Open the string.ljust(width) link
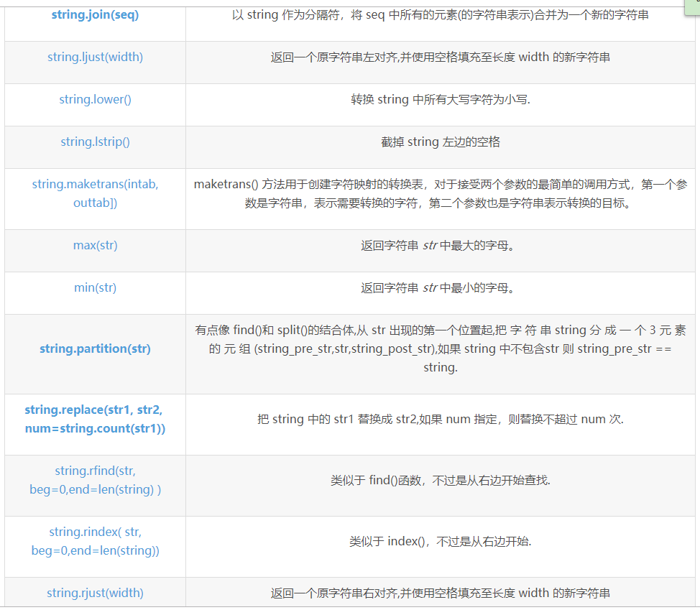700x610 pixels. [95, 57]
